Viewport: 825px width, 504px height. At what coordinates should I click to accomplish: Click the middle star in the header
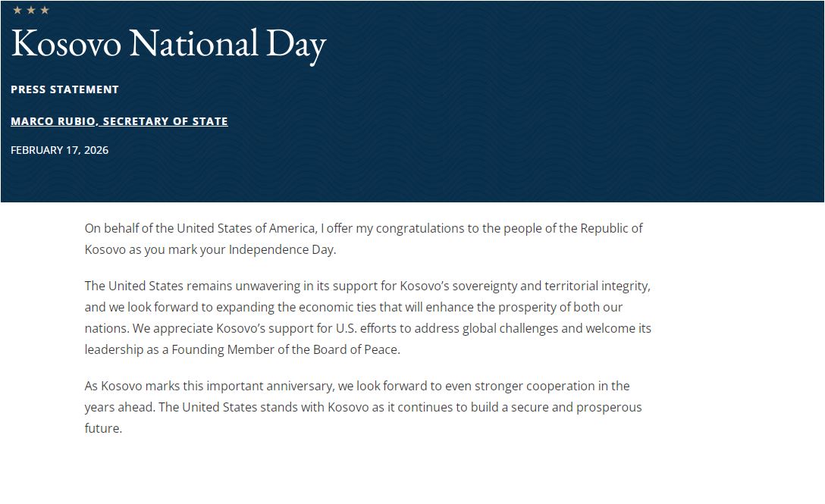31,10
